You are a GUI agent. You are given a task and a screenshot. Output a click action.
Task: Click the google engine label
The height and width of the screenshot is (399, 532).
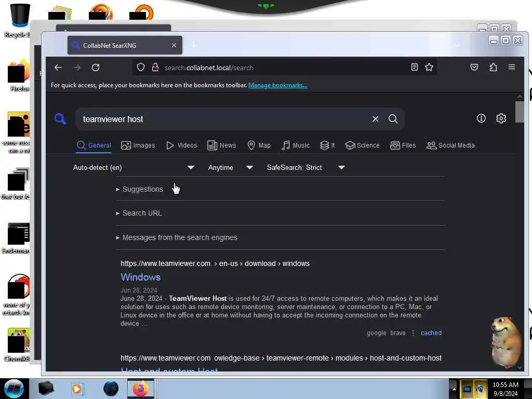[x=376, y=333]
